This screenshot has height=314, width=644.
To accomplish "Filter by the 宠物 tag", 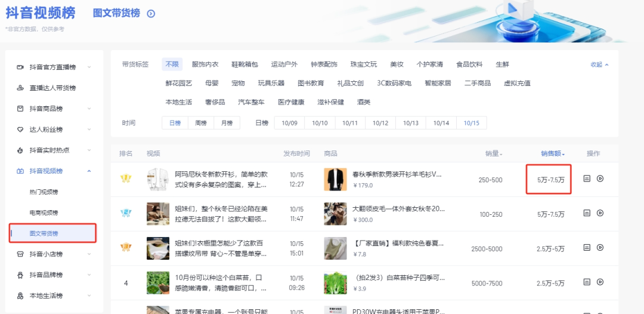I will pos(238,83).
